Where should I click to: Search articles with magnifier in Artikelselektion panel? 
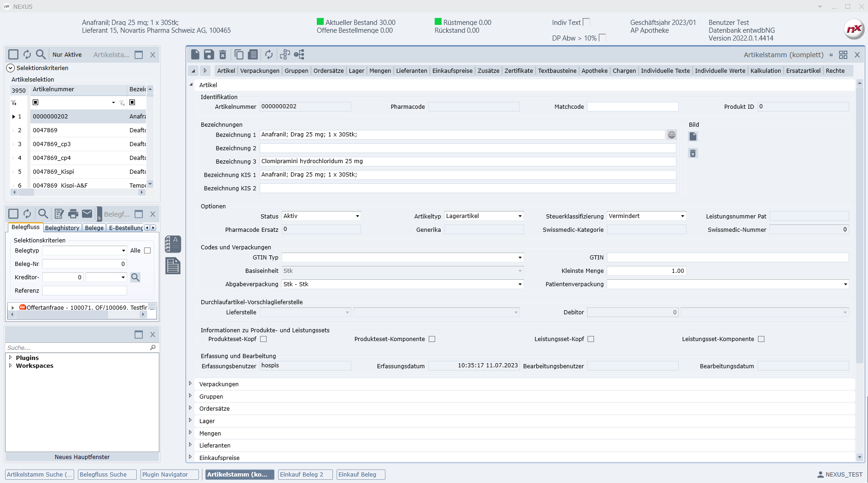point(41,54)
